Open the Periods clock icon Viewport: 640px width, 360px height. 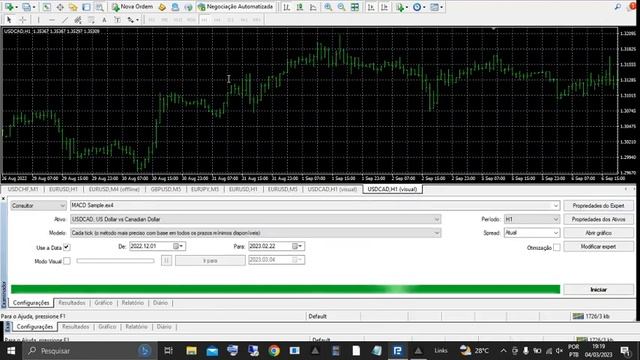418,7
